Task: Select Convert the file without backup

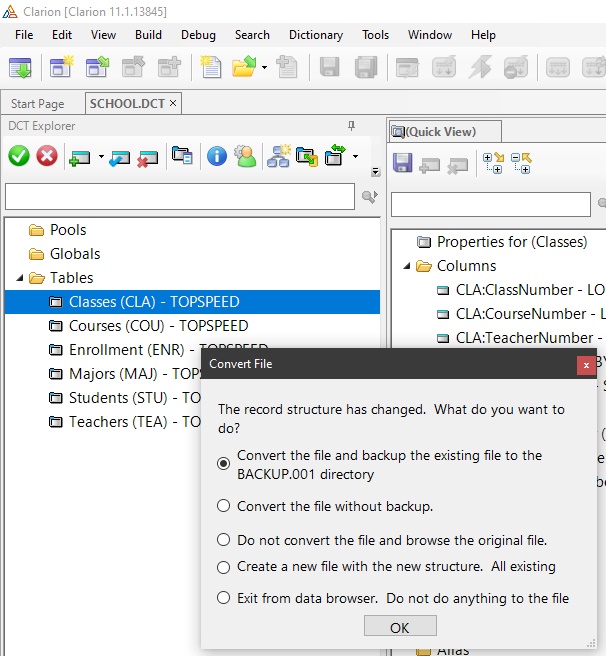Action: click(224, 506)
